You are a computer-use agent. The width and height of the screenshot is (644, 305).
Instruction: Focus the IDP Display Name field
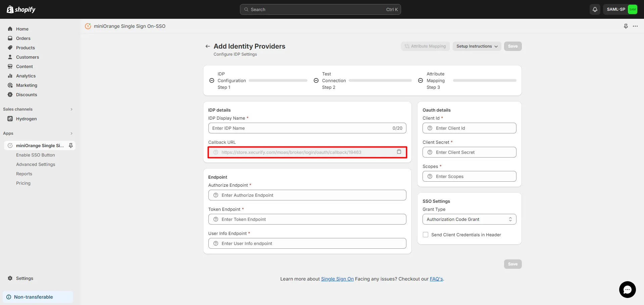click(x=307, y=128)
